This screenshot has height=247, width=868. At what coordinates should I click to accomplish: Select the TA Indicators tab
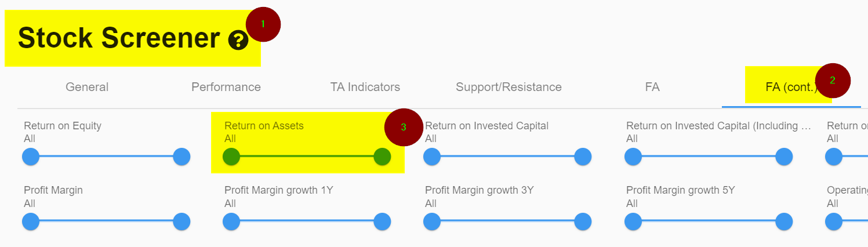(365, 87)
